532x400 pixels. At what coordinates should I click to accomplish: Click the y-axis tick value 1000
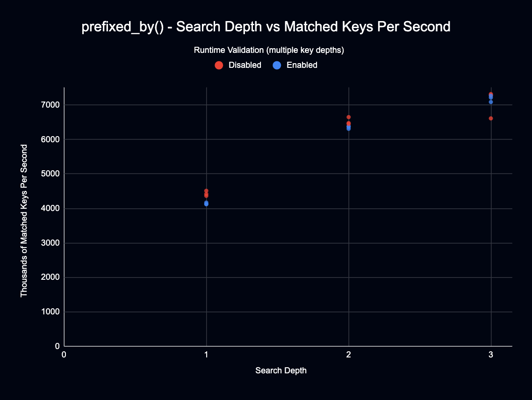point(50,312)
